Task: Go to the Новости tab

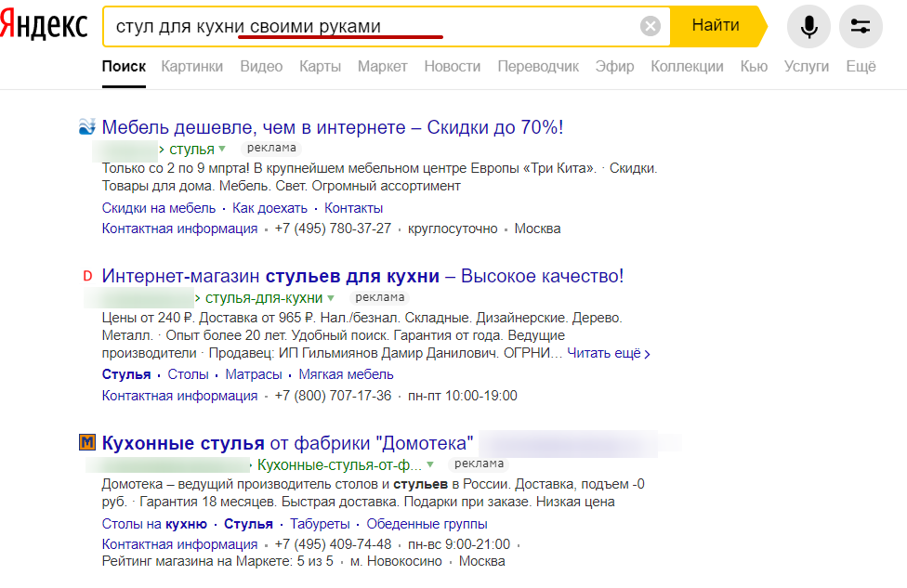Action: pyautogui.click(x=453, y=67)
